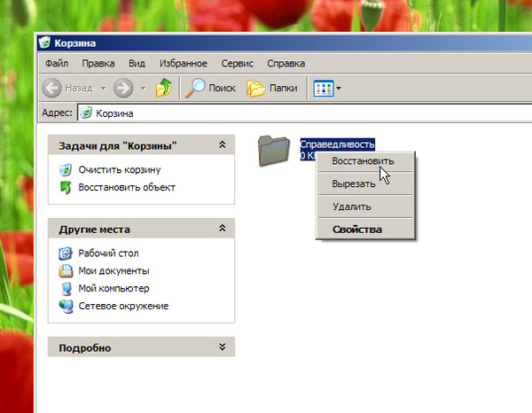532x413 pixels.
Task: Open Search with the Поиск magnifier
Action: 195,89
